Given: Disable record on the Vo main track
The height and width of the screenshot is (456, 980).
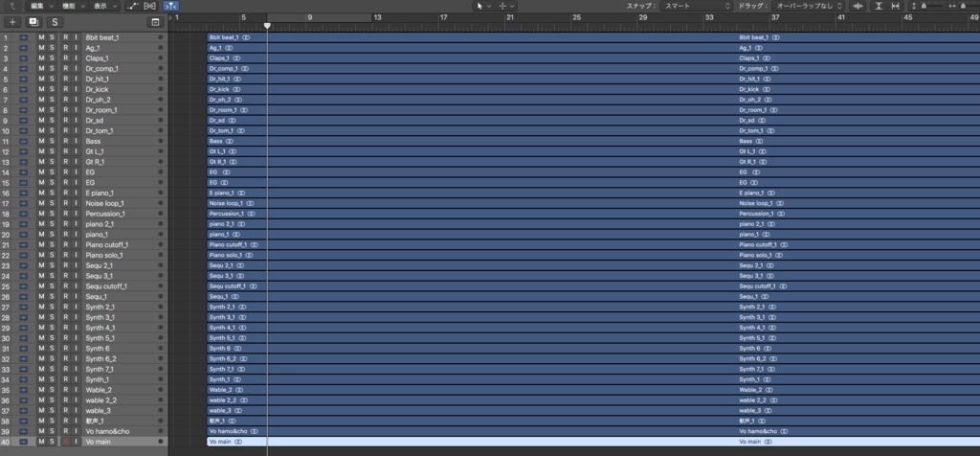Looking at the screenshot, I should 66,442.
